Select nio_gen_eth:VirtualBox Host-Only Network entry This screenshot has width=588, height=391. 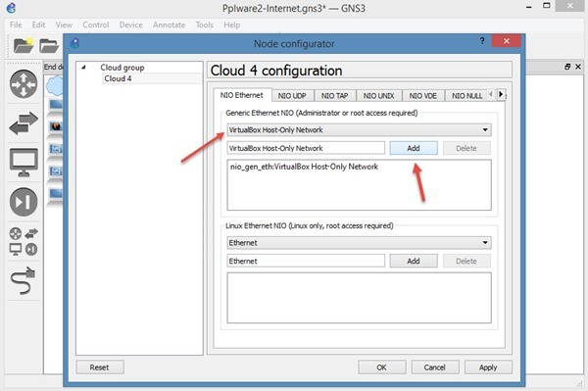pos(304,167)
